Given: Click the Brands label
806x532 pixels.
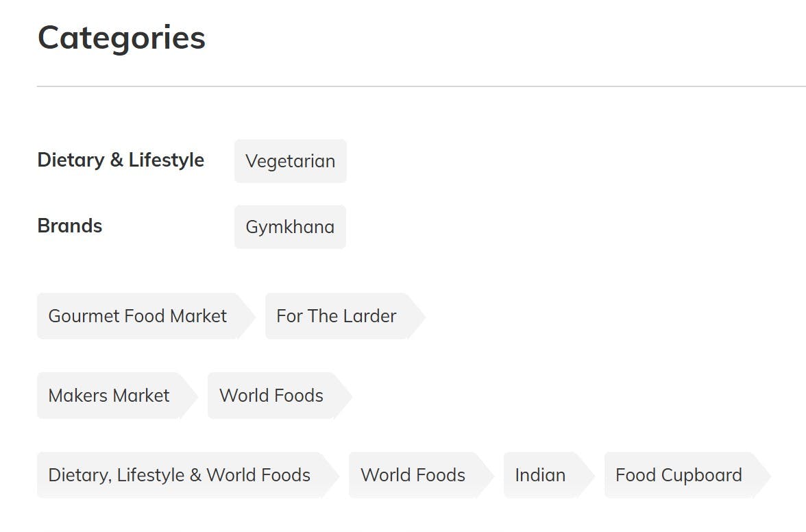Looking at the screenshot, I should click(70, 226).
